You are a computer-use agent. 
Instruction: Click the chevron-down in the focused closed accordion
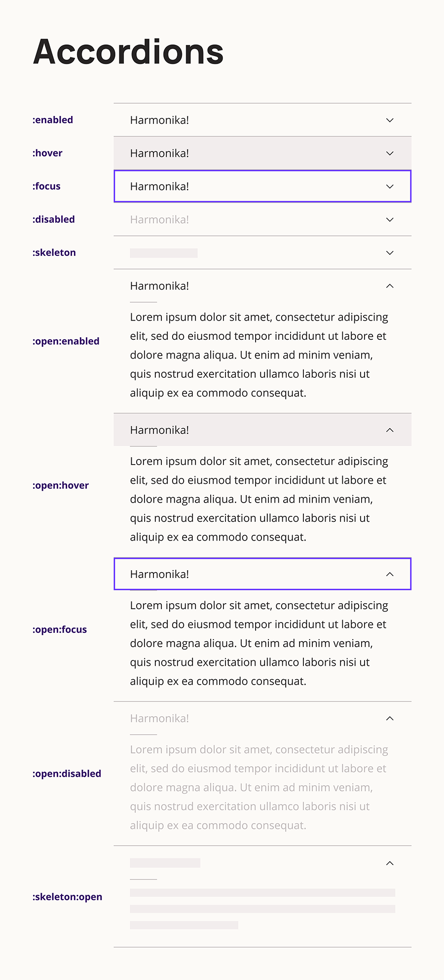tap(390, 186)
